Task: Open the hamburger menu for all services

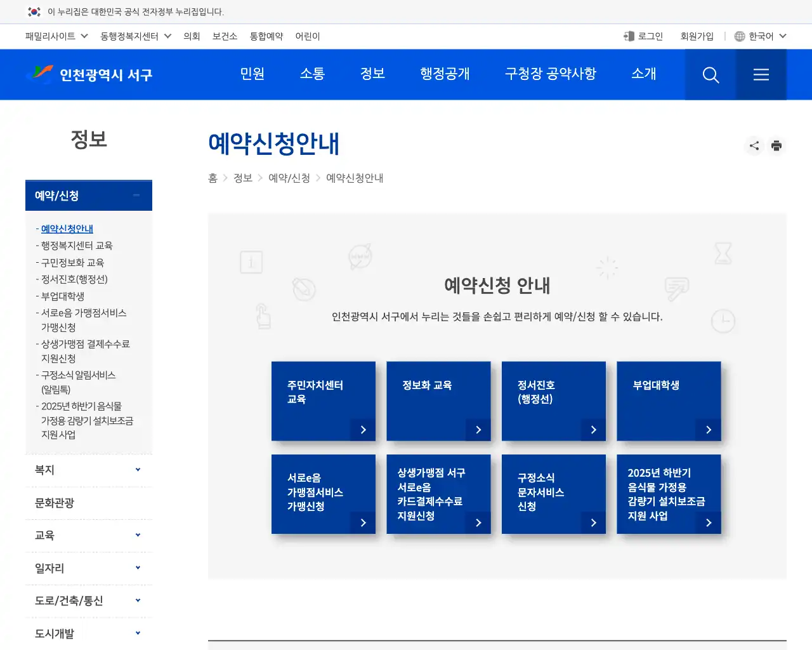Action: 761,74
